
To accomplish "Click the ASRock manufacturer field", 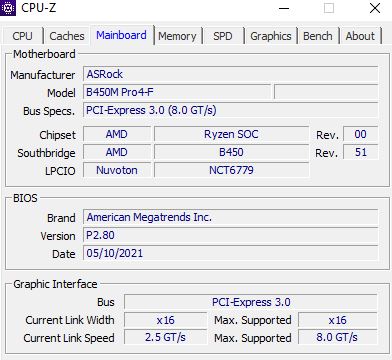I will pyautogui.click(x=230, y=74).
